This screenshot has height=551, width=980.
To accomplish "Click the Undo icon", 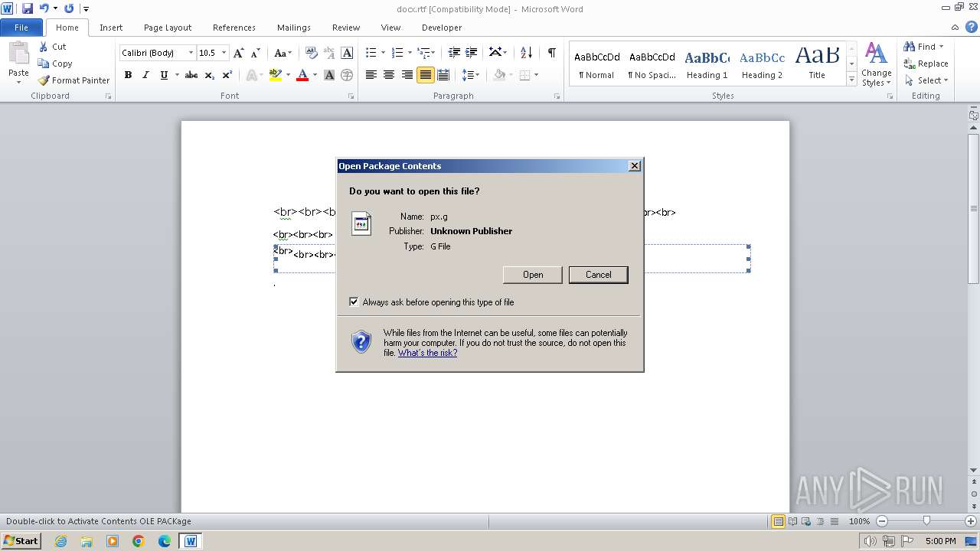I will click(44, 8).
